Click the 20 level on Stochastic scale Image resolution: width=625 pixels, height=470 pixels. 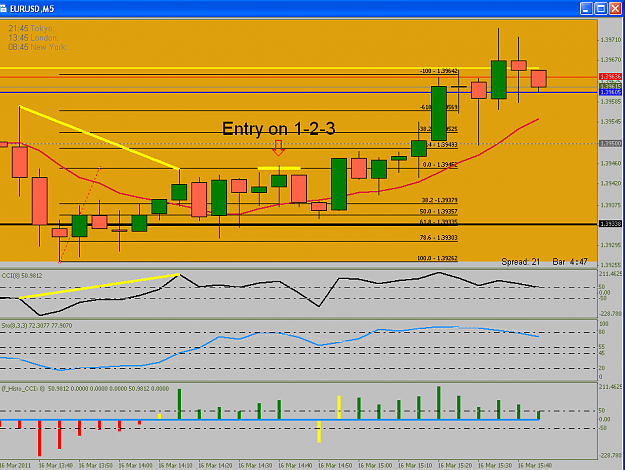click(x=602, y=368)
